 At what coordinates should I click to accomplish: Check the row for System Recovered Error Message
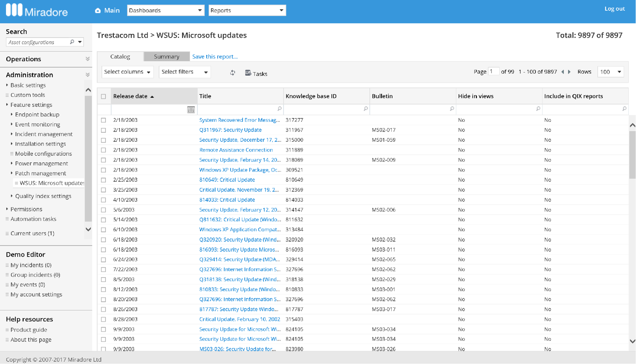click(104, 120)
